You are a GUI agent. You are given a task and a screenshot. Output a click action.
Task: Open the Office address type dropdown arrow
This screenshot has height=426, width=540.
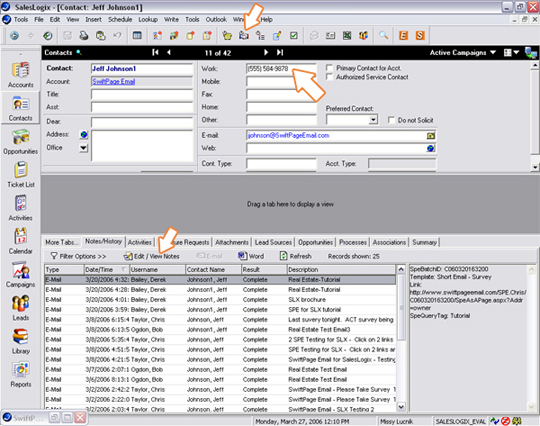click(x=84, y=148)
